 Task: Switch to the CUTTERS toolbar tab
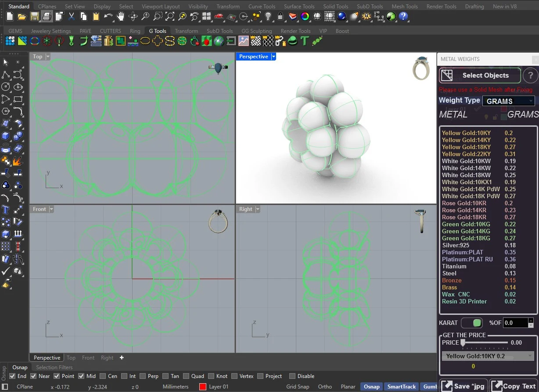(x=111, y=31)
